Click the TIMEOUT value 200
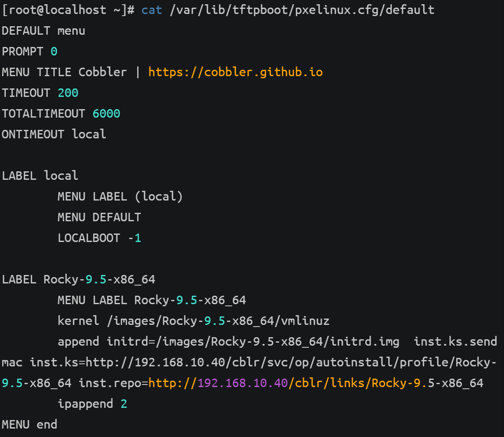The height and width of the screenshot is (437, 504). [68, 93]
